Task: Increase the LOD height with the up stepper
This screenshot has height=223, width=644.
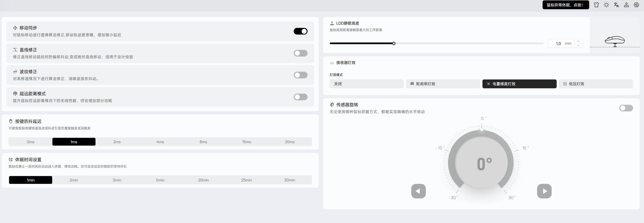Action: [x=578, y=41]
